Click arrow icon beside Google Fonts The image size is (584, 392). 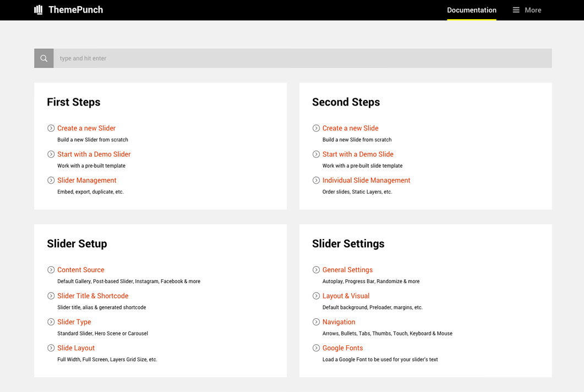pyautogui.click(x=316, y=348)
